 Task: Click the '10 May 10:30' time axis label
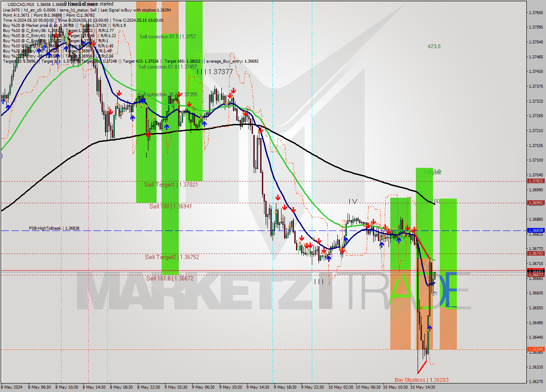(395, 387)
